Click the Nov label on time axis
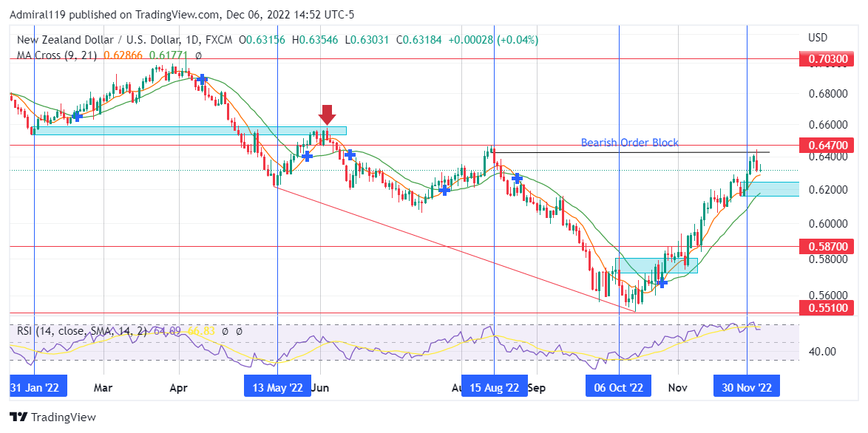Screen dimensions: 868x433 tap(678, 388)
